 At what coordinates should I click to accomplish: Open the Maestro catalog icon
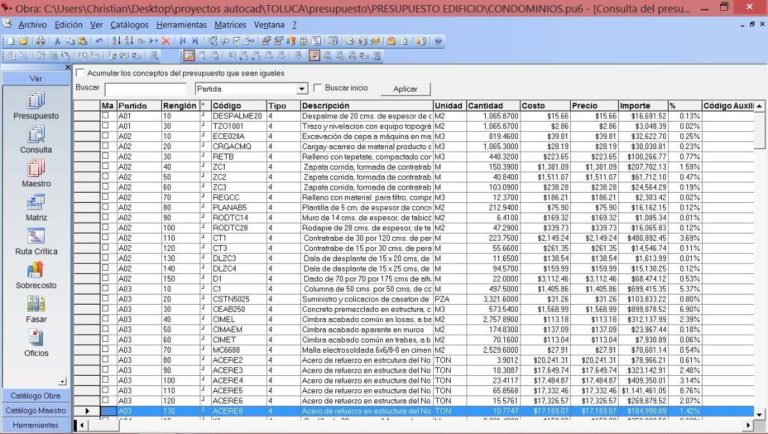click(36, 169)
